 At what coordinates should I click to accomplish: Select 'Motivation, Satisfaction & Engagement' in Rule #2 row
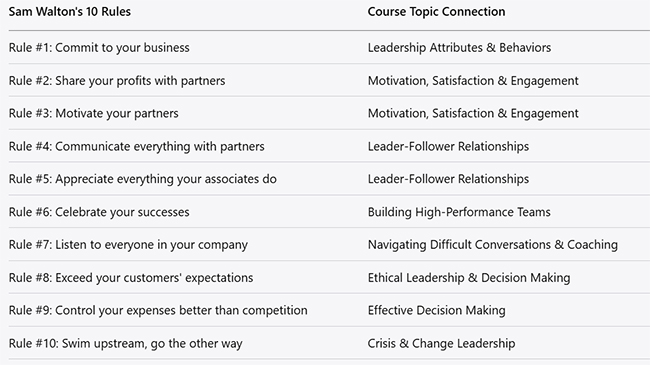473,80
